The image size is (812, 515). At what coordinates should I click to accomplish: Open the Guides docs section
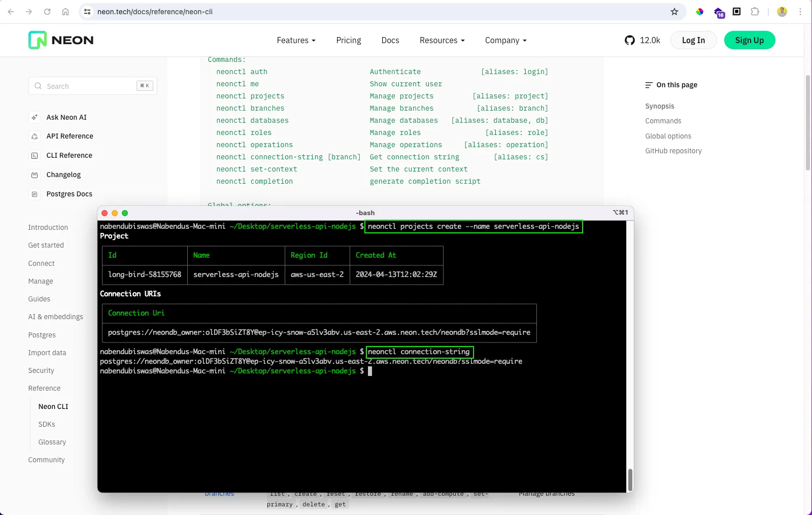39,299
